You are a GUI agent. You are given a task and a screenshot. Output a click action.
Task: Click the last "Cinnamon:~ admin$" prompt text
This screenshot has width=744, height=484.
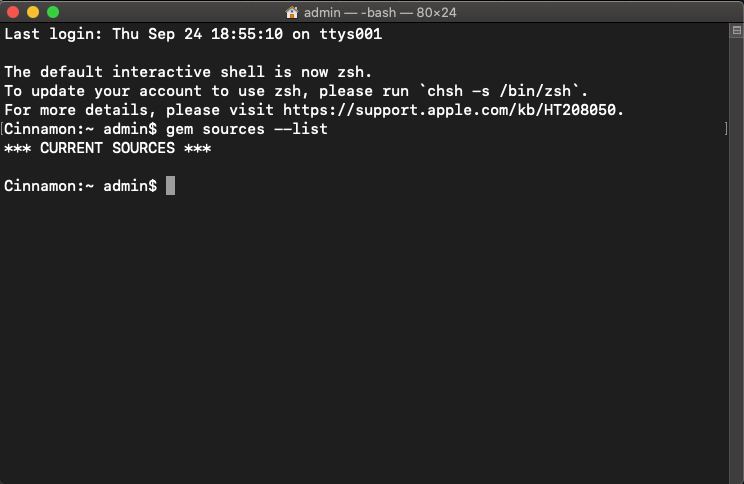coord(80,186)
